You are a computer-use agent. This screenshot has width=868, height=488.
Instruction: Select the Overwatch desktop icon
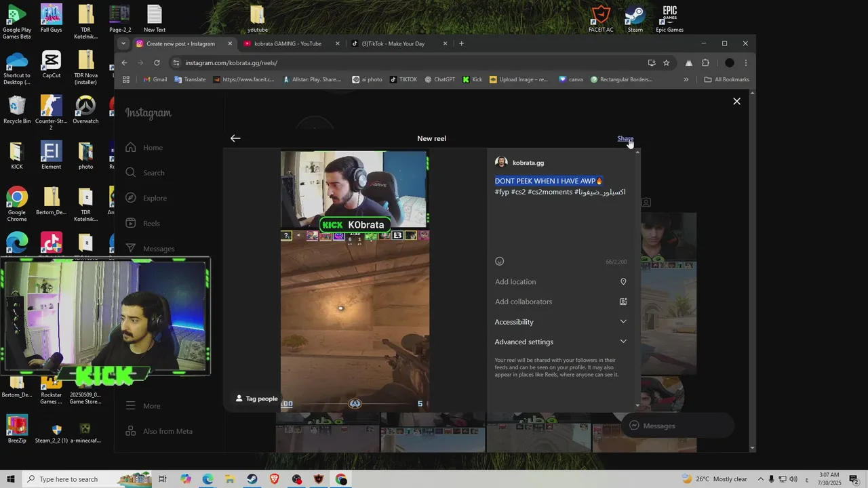pyautogui.click(x=85, y=110)
